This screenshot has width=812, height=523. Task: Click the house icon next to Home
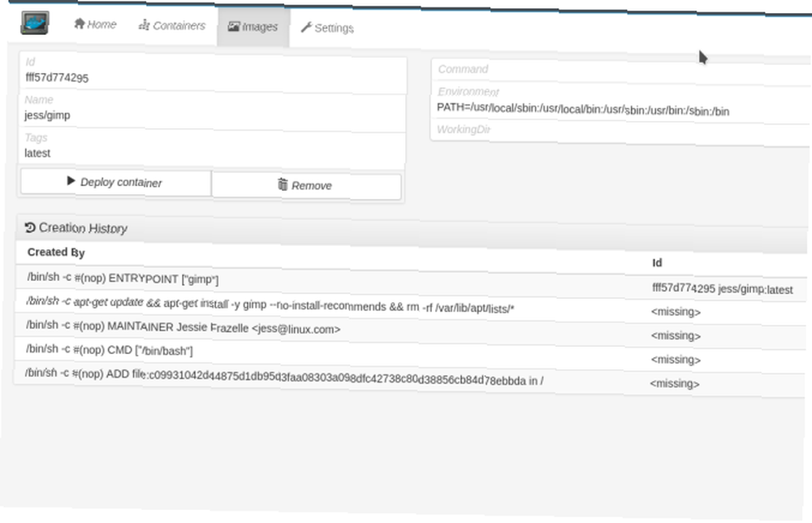point(80,24)
